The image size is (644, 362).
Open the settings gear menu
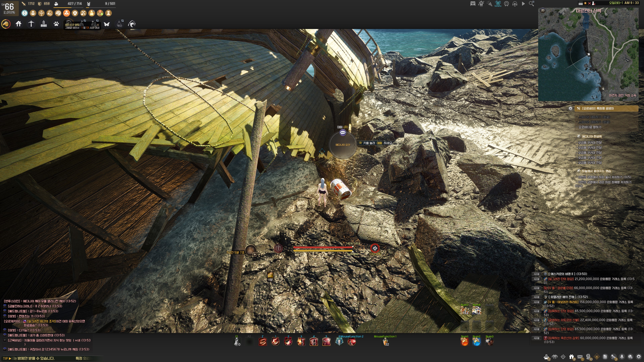click(639, 357)
